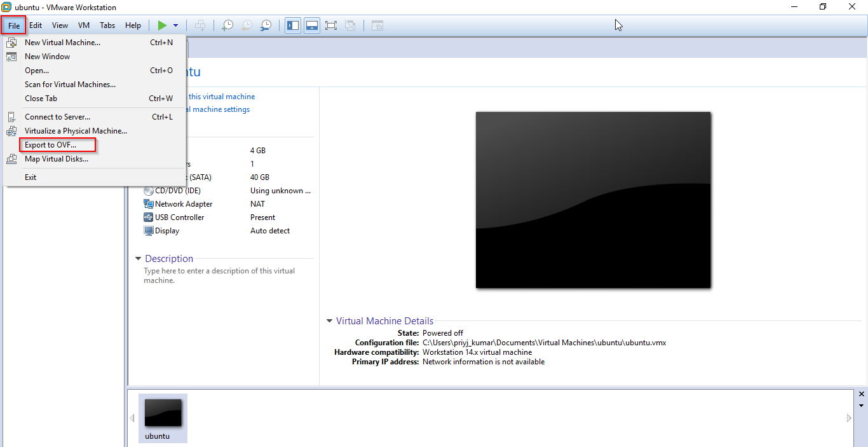Screen dimensions: 868x447
Task: Close the thumbnail bar with X
Action: pyautogui.click(x=862, y=394)
